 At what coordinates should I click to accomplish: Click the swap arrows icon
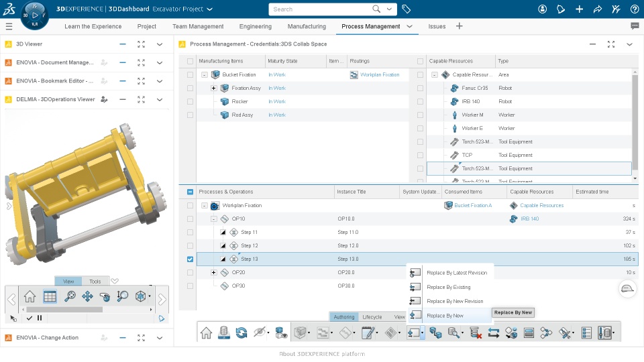coord(493,333)
